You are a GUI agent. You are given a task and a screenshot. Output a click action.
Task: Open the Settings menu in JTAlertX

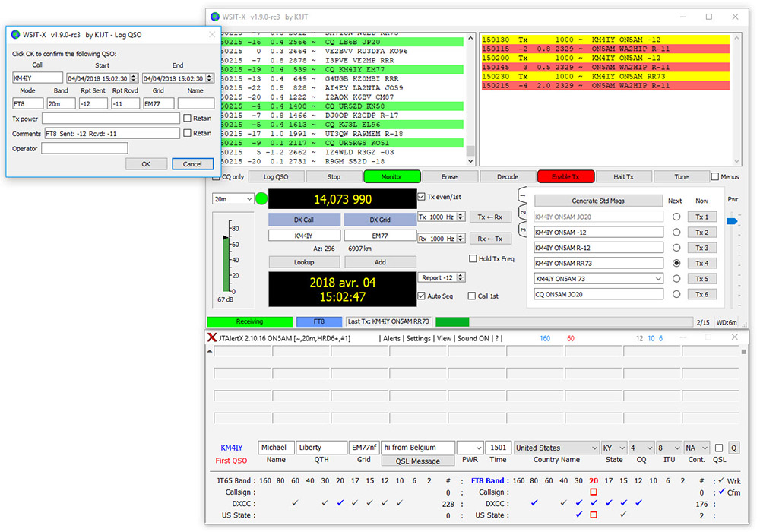(419, 338)
